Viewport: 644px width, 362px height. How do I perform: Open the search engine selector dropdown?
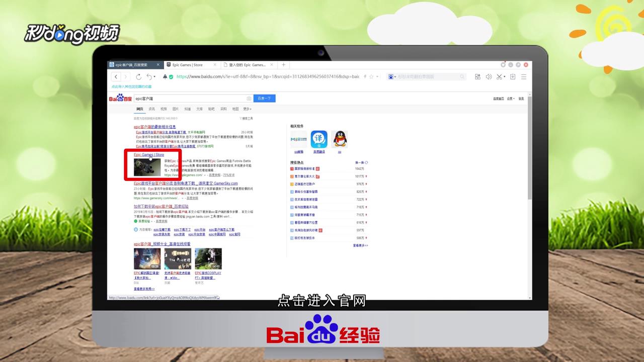(x=395, y=77)
